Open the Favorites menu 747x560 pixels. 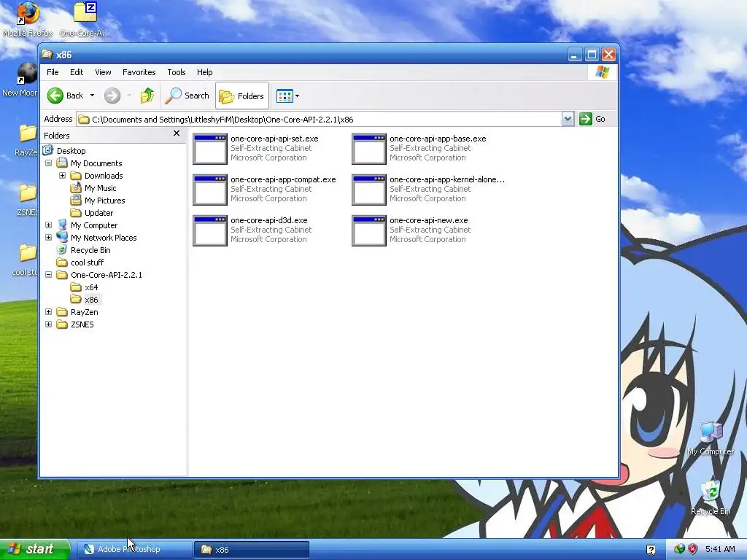click(139, 72)
